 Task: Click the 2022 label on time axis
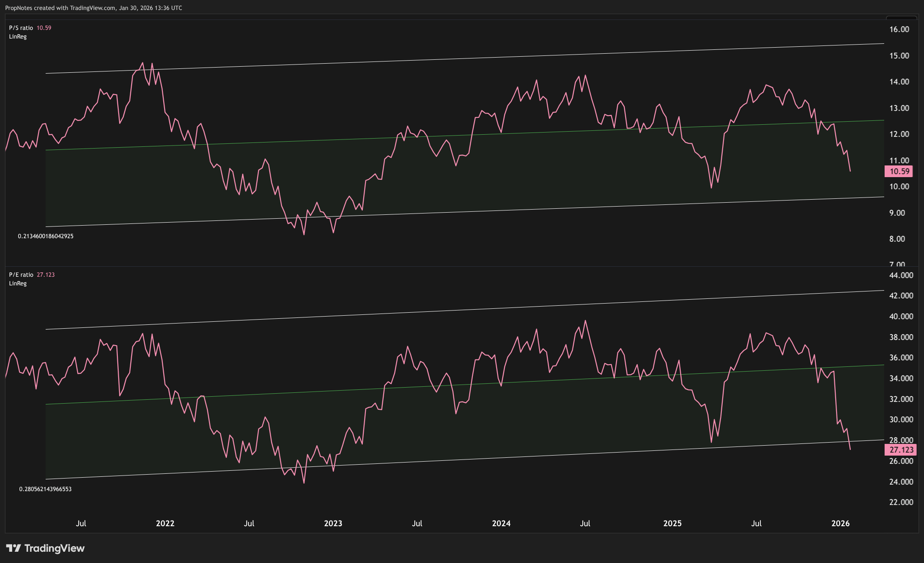(x=165, y=523)
